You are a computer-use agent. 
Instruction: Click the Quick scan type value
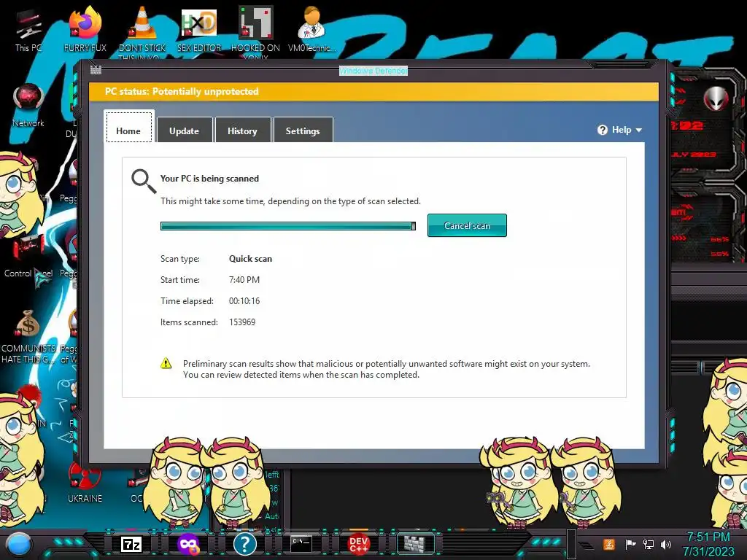pyautogui.click(x=251, y=259)
